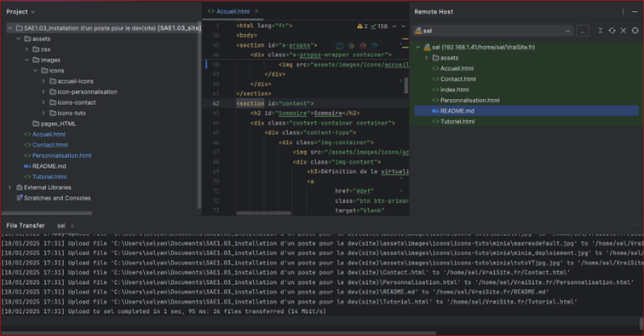
Task: Collapse all nodes in Remote Host
Action: tap(600, 31)
